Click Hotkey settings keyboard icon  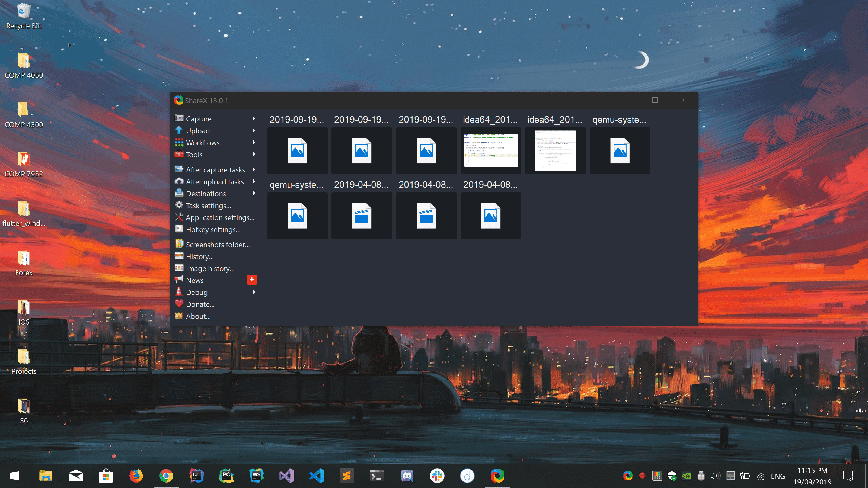[179, 229]
